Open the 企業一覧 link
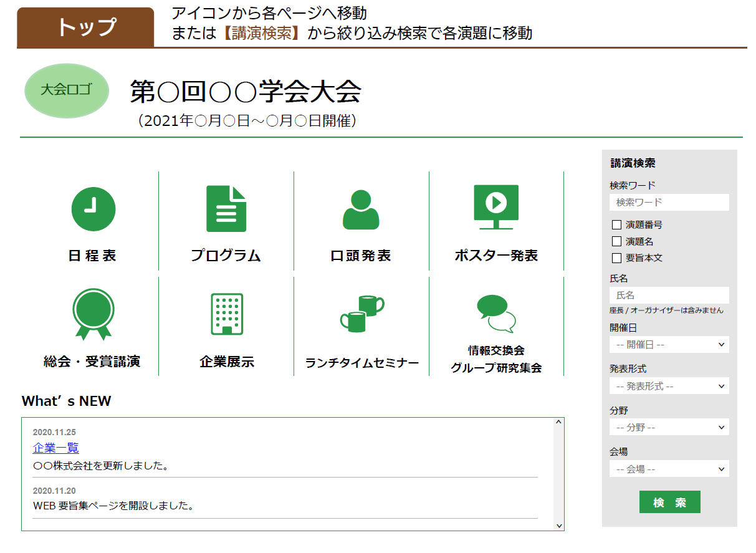The image size is (756, 553). tap(56, 448)
